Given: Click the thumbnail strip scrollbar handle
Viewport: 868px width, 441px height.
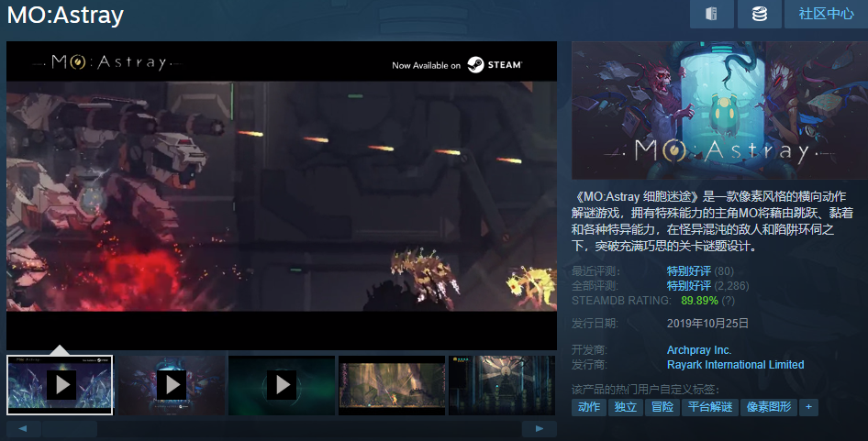Looking at the screenshot, I should (x=70, y=428).
